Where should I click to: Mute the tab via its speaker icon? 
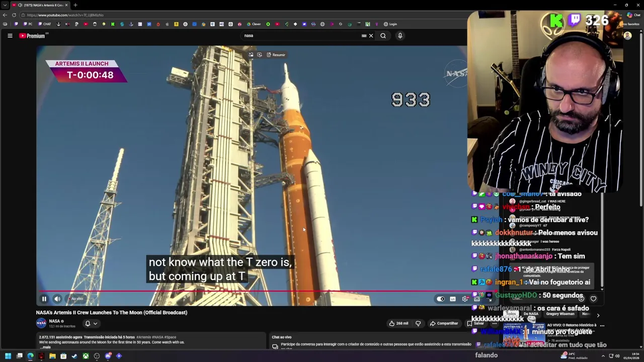point(20,5)
